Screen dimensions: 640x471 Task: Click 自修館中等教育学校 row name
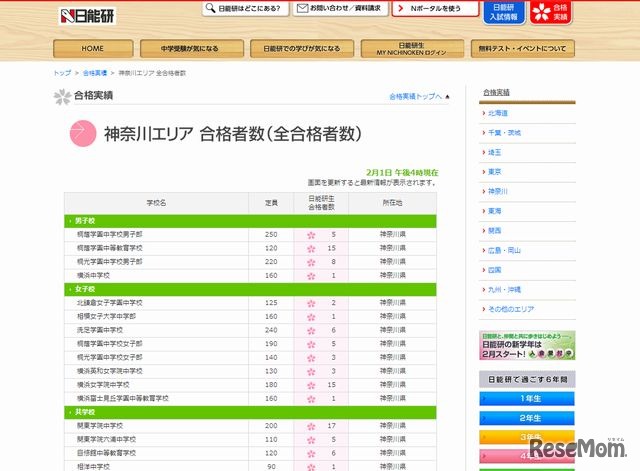click(x=106, y=453)
